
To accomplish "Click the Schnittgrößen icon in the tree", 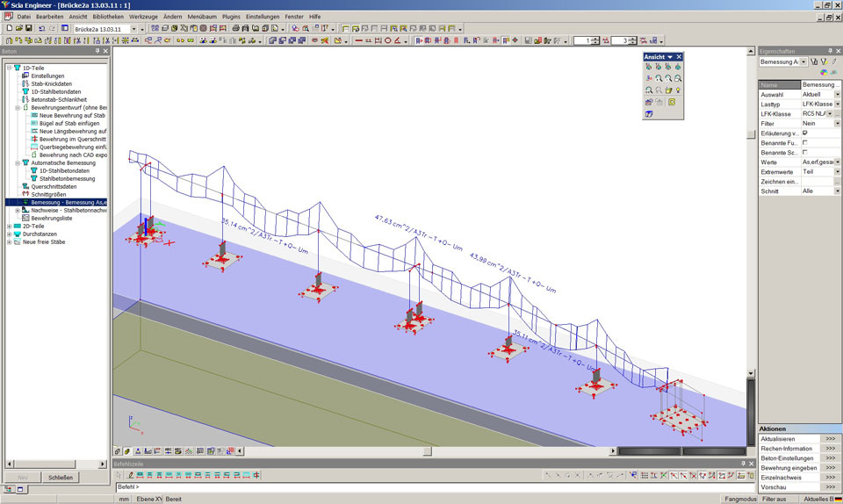I will pyautogui.click(x=25, y=194).
